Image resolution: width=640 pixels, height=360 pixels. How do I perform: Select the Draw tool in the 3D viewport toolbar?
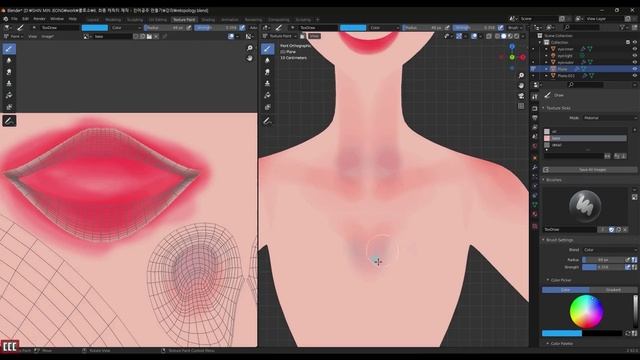(x=267, y=49)
